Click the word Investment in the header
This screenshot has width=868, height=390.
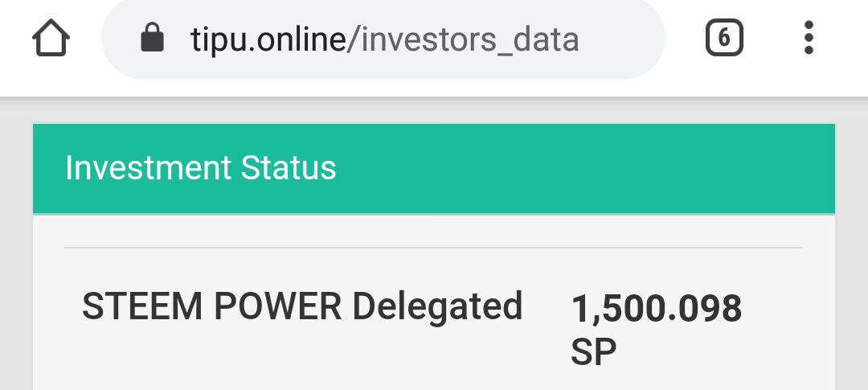tap(148, 168)
